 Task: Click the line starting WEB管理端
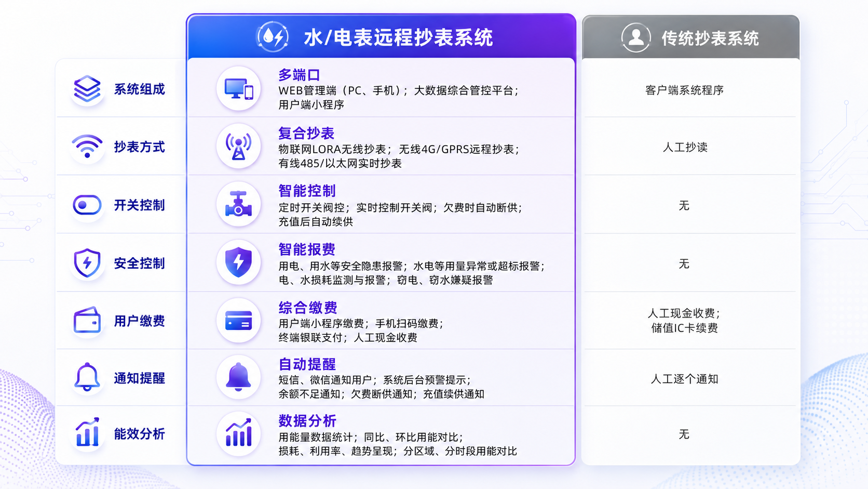[x=399, y=91]
